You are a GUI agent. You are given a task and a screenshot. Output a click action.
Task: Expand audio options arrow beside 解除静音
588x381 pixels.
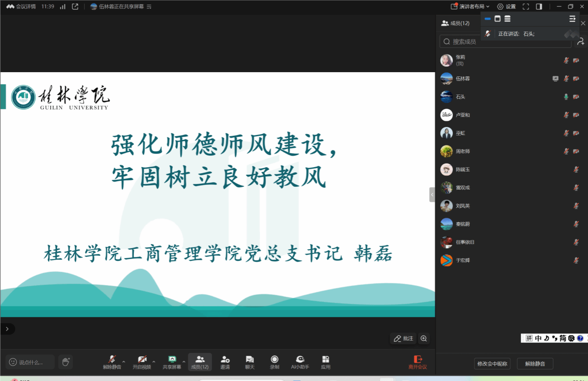(x=124, y=361)
